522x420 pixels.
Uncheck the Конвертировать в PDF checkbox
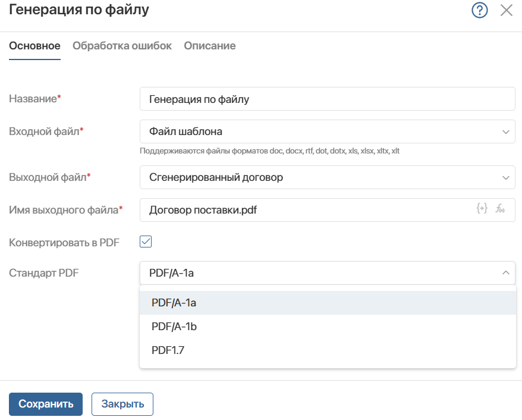tap(146, 242)
